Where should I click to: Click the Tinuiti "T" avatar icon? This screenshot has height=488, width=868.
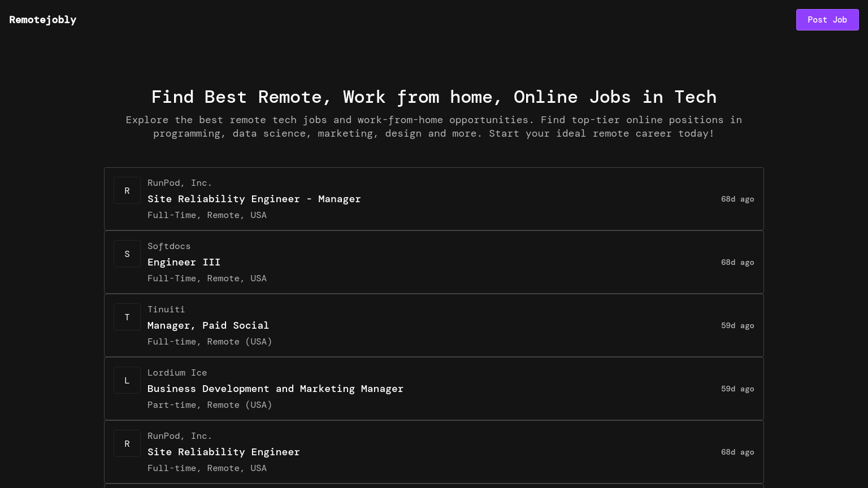click(127, 317)
